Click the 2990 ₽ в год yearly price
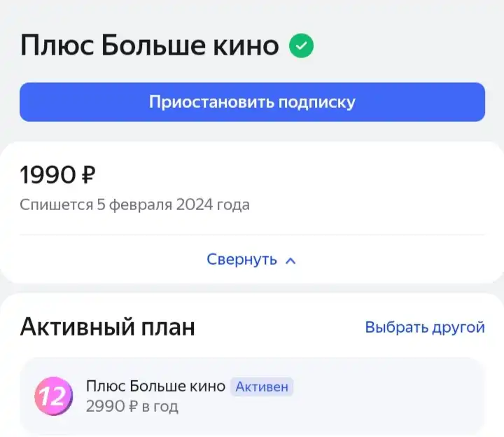 point(132,406)
